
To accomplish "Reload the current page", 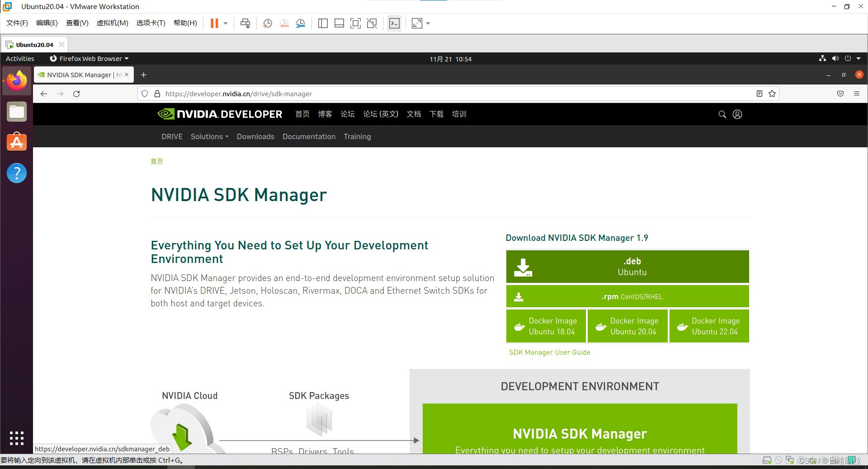I will [x=76, y=94].
